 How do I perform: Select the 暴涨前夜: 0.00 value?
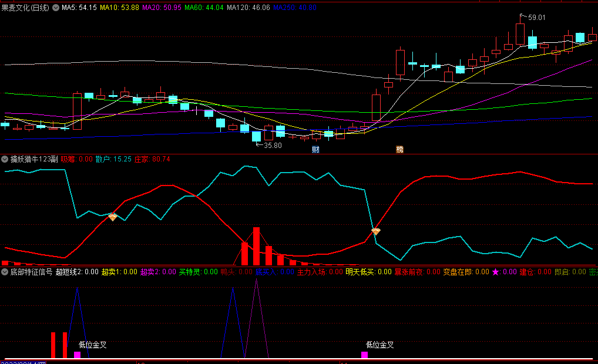coord(417,272)
